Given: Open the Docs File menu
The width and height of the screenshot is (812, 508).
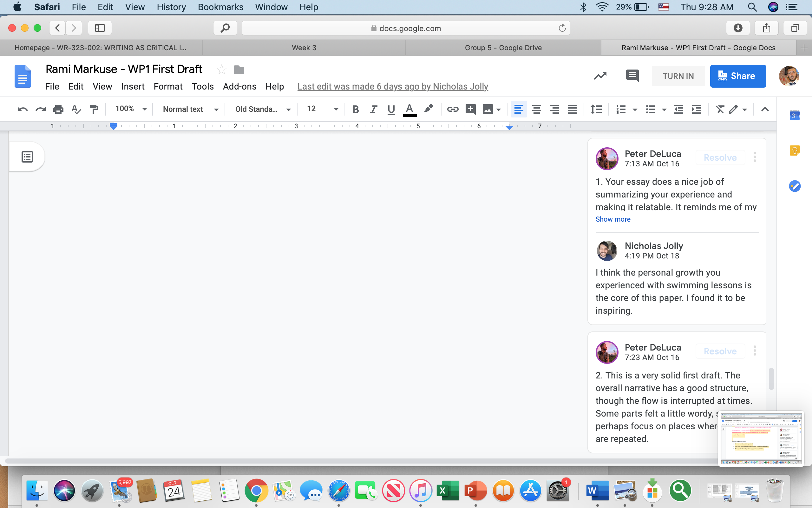Looking at the screenshot, I should click(52, 86).
